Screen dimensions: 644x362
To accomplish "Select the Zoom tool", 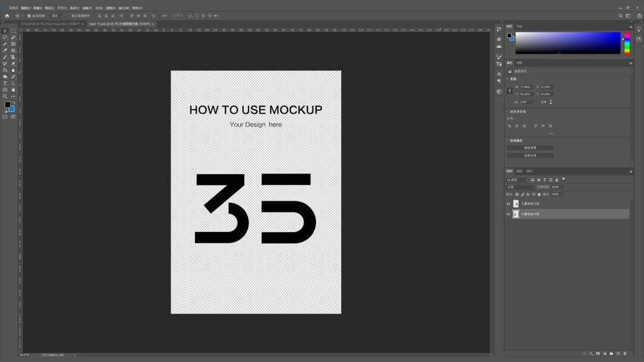I will [x=5, y=96].
